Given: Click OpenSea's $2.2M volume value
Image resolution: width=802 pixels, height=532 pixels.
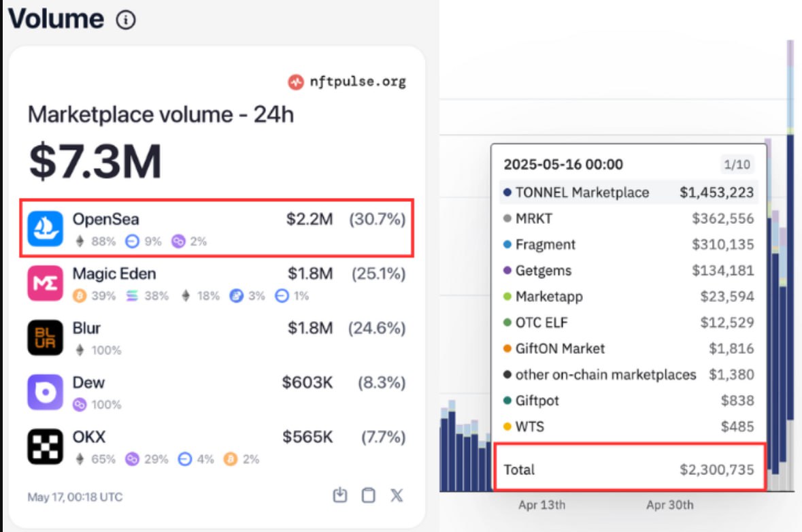Looking at the screenshot, I should click(x=310, y=219).
